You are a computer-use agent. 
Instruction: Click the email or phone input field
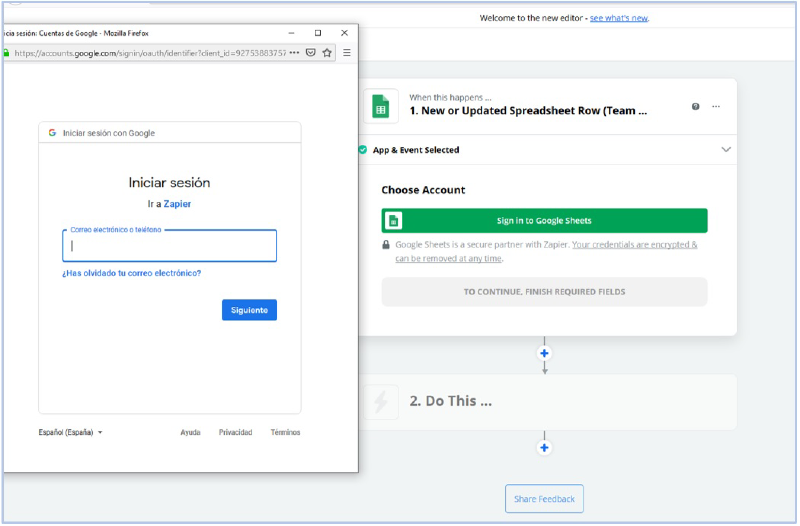tap(169, 246)
